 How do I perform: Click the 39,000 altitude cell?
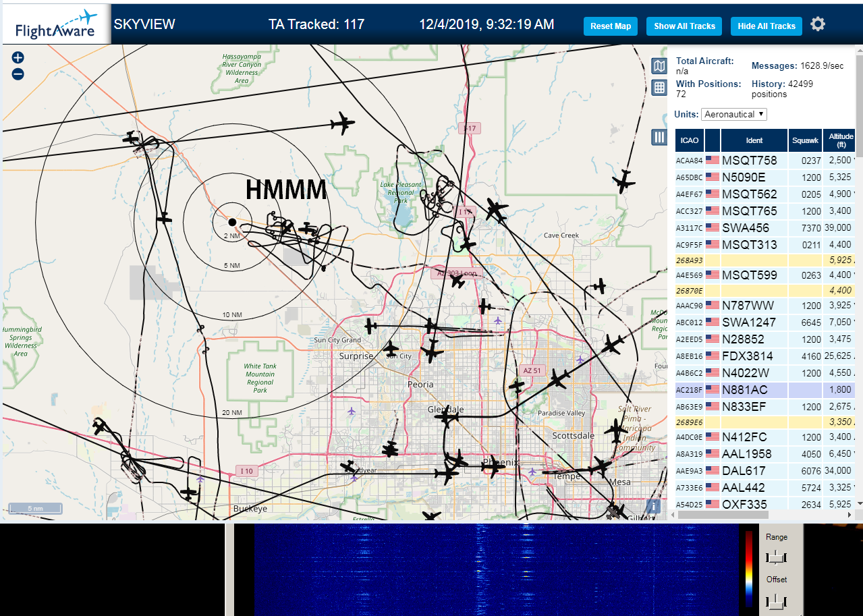[840, 228]
